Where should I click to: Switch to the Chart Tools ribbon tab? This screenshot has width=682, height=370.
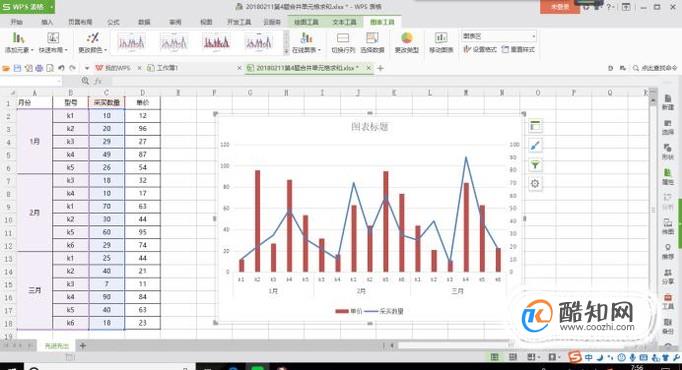click(x=382, y=22)
